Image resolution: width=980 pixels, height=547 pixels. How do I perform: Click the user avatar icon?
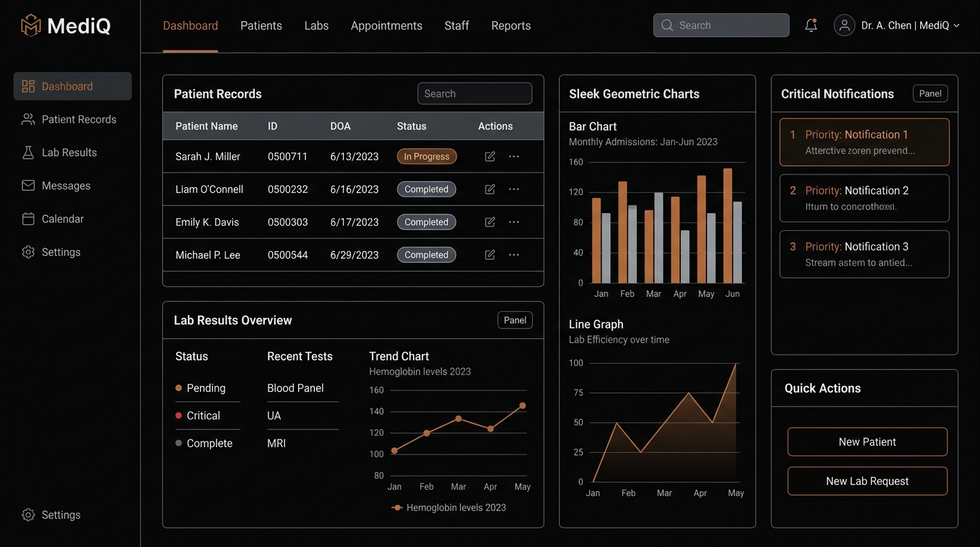pos(844,26)
